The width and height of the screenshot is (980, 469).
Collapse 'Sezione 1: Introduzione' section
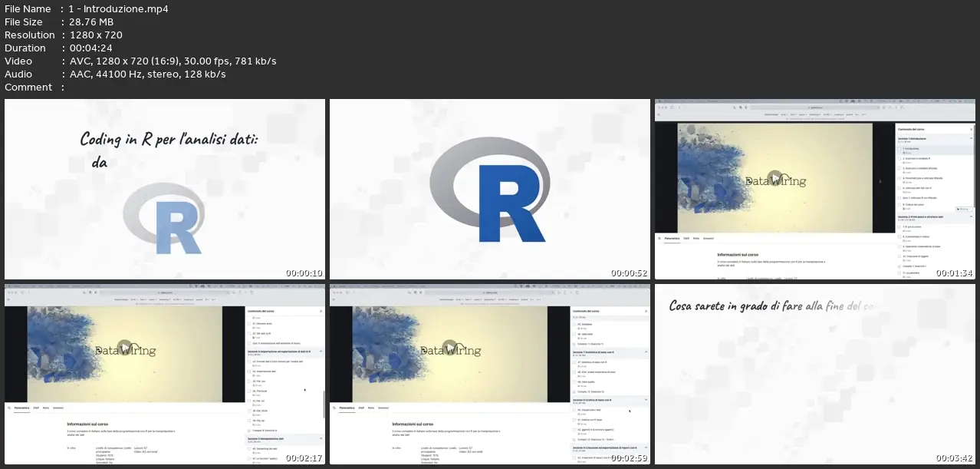click(971, 138)
